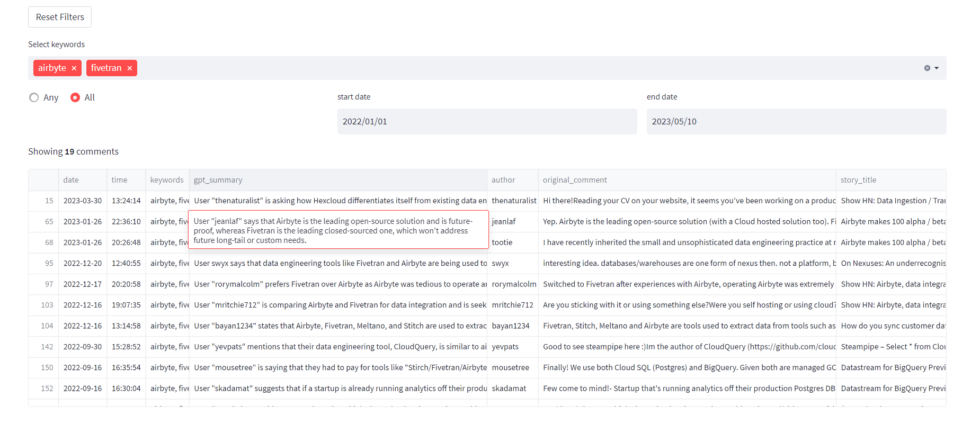Sort by the keywords column header
Screen dimensions: 980x424
[x=167, y=180]
